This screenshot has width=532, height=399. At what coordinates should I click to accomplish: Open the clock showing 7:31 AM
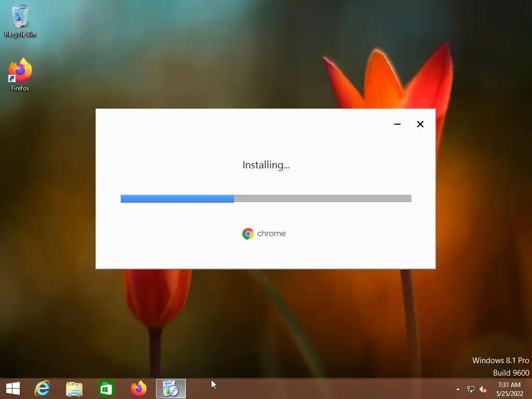(x=509, y=389)
